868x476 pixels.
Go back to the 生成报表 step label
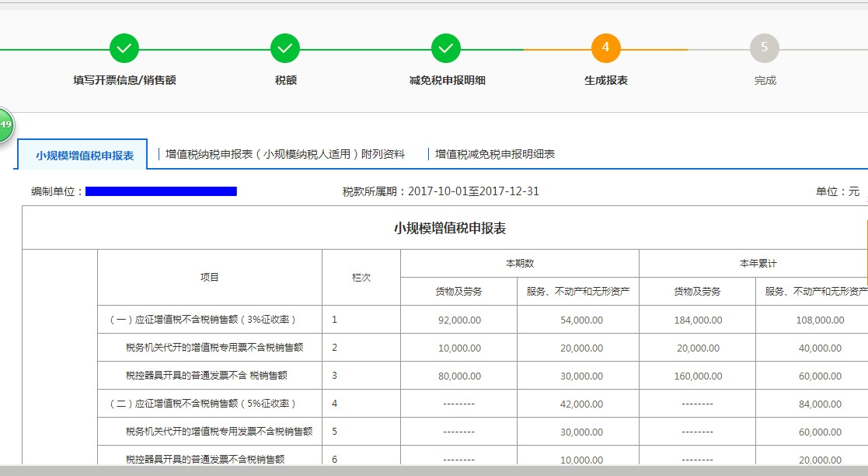tap(605, 80)
